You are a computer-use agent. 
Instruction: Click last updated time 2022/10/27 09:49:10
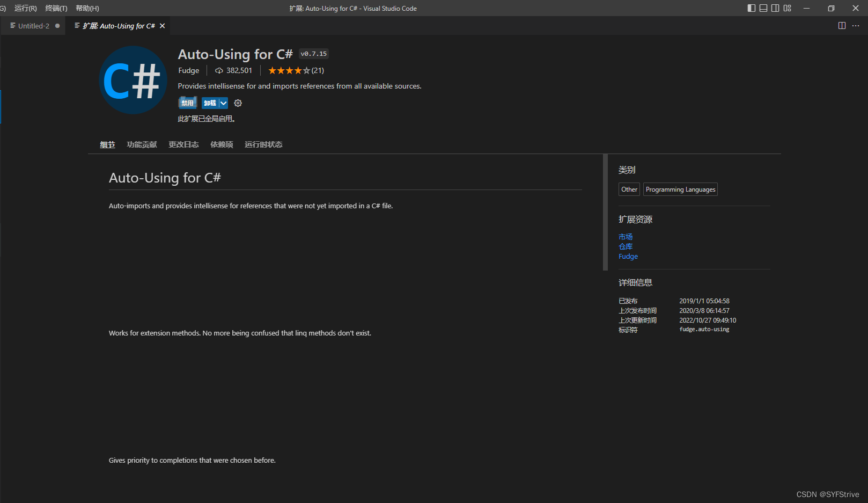click(708, 320)
